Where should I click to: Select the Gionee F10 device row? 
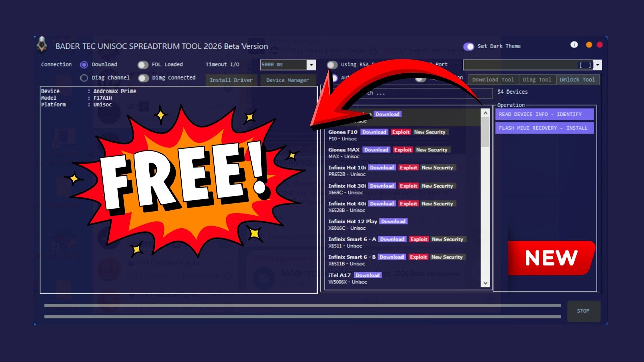coord(403,135)
